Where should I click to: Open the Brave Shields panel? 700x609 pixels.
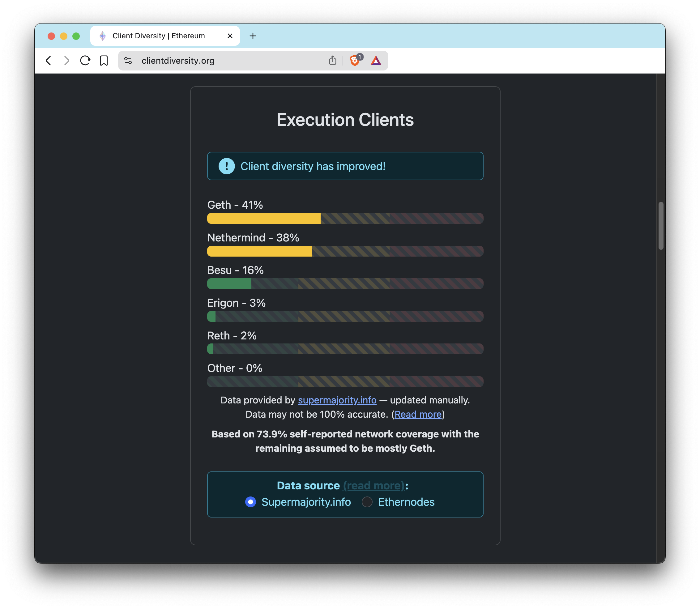pyautogui.click(x=354, y=61)
